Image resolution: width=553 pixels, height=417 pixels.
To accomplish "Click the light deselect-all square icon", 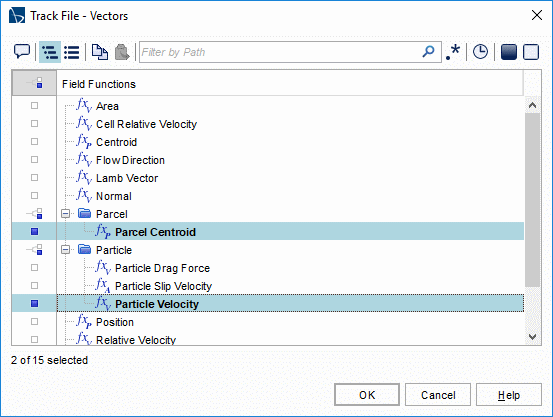I will [x=531, y=52].
